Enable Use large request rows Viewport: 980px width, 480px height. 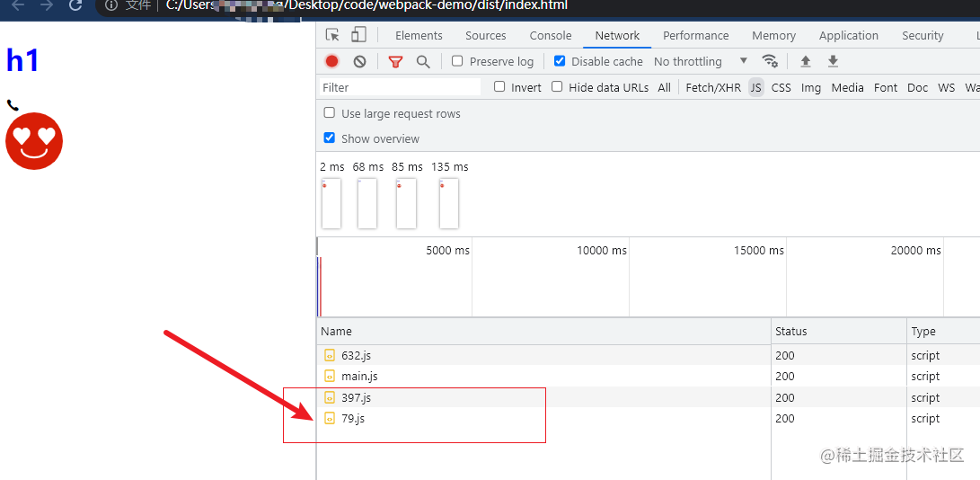click(329, 112)
